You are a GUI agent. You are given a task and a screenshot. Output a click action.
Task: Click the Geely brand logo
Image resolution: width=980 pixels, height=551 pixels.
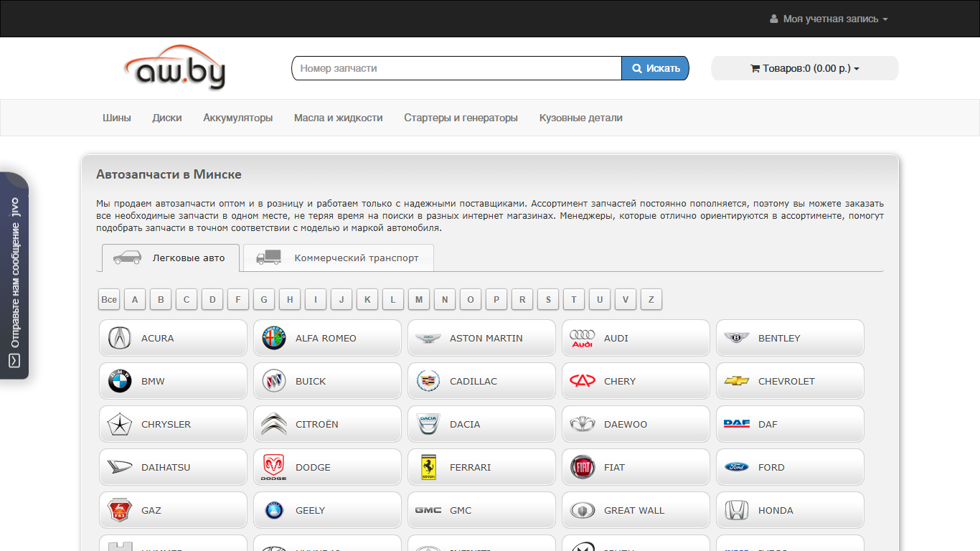click(x=274, y=510)
